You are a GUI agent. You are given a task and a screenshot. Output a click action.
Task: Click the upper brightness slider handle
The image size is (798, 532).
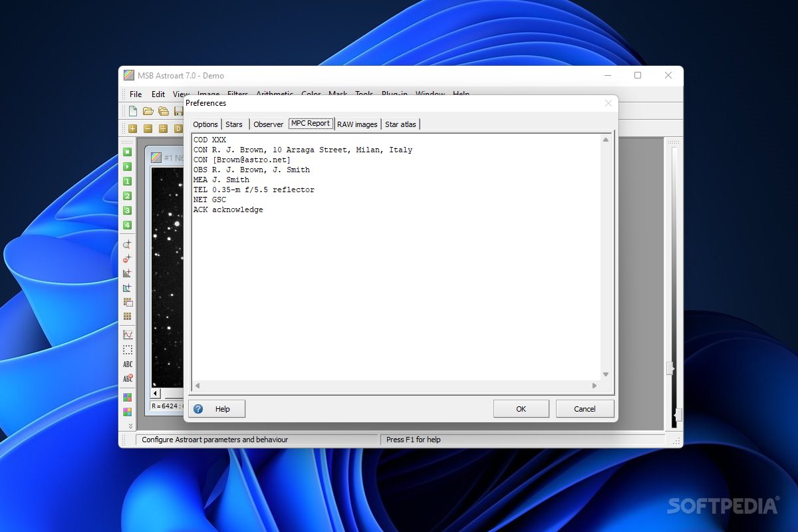pos(670,368)
